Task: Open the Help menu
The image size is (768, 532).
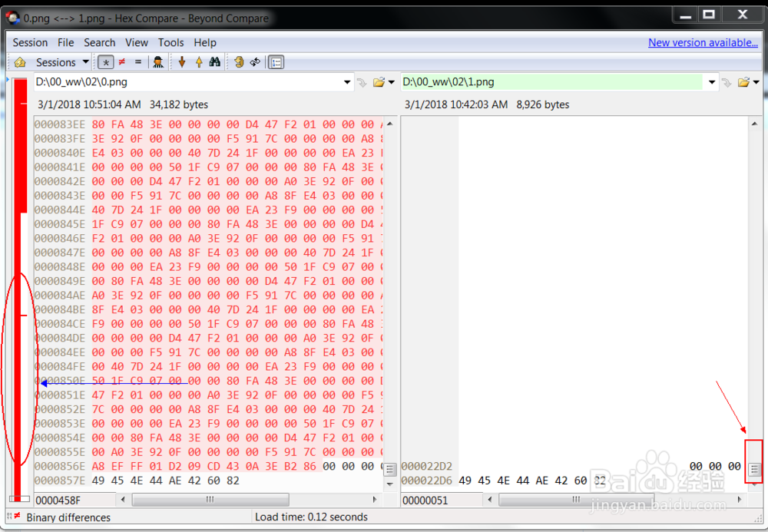Action: click(205, 42)
